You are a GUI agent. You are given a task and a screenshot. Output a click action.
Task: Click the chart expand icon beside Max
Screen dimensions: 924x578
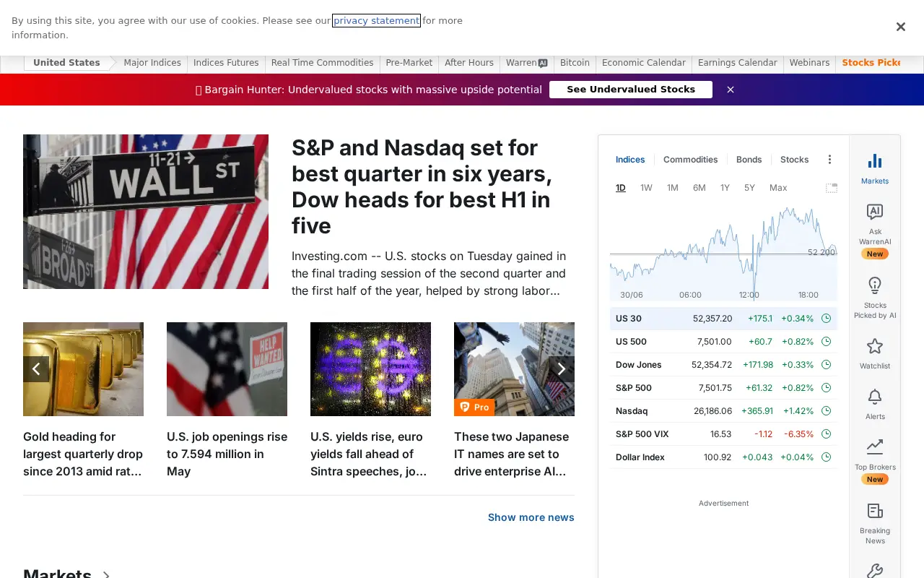point(832,188)
